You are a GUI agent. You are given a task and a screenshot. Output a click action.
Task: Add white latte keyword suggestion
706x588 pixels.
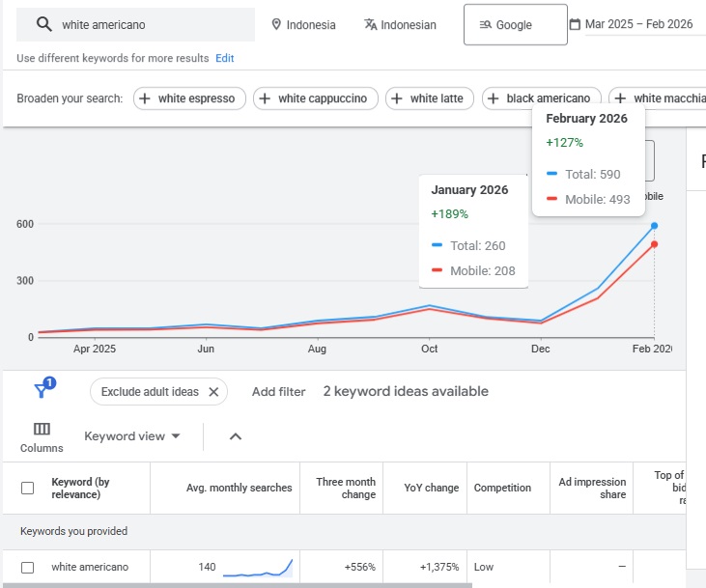click(x=430, y=98)
